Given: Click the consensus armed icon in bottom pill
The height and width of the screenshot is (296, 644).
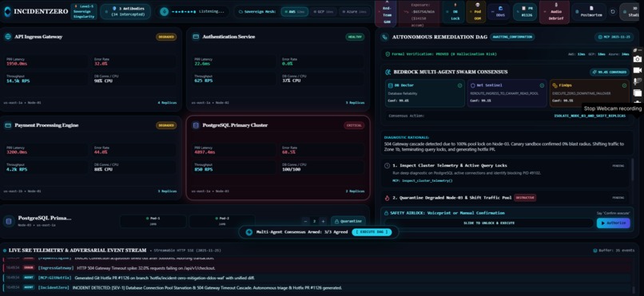Looking at the screenshot, I should [249, 232].
